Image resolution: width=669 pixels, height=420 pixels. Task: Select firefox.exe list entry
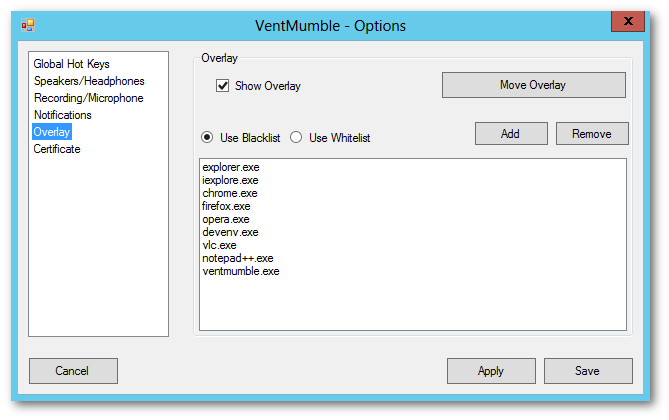click(226, 206)
